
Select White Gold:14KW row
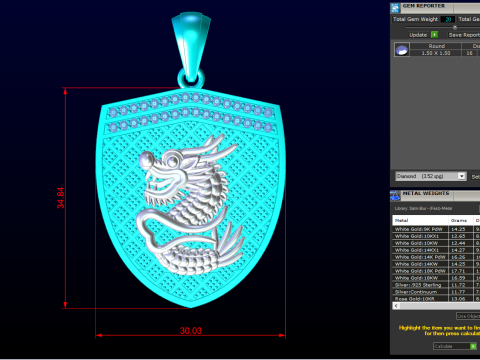coord(436,264)
